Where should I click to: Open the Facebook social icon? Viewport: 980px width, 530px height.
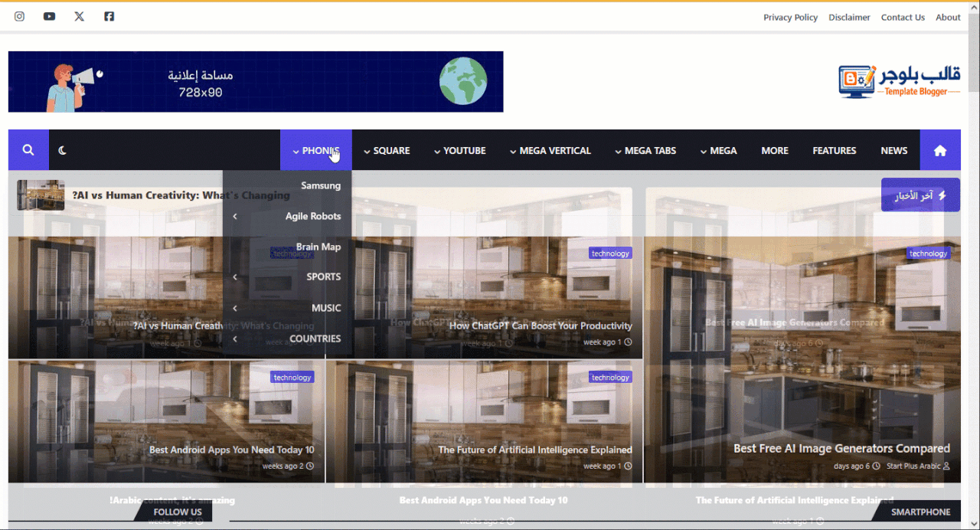(109, 16)
